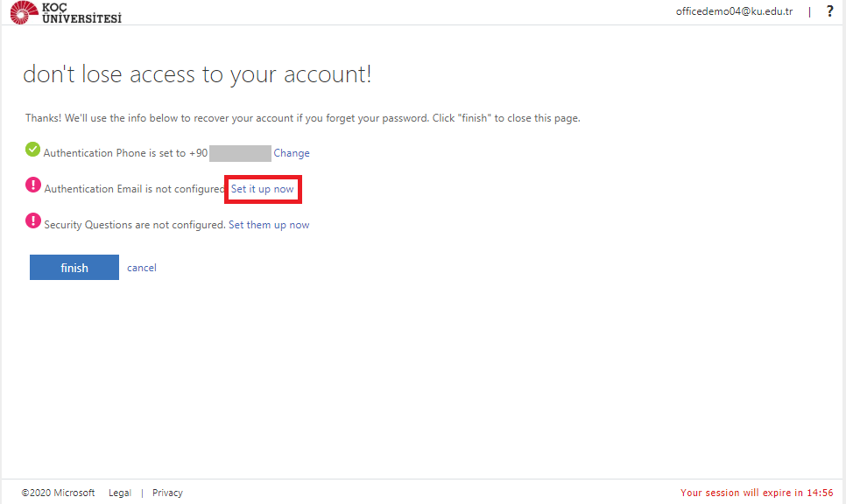
Task: Click the green checkmark beside Authentication Phone
Action: (33, 150)
